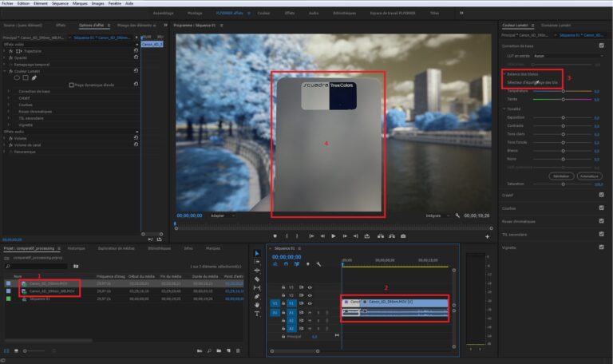Reset the Volume audio effect
Image resolution: width=613 pixels, height=364 pixels.
pyautogui.click(x=136, y=138)
